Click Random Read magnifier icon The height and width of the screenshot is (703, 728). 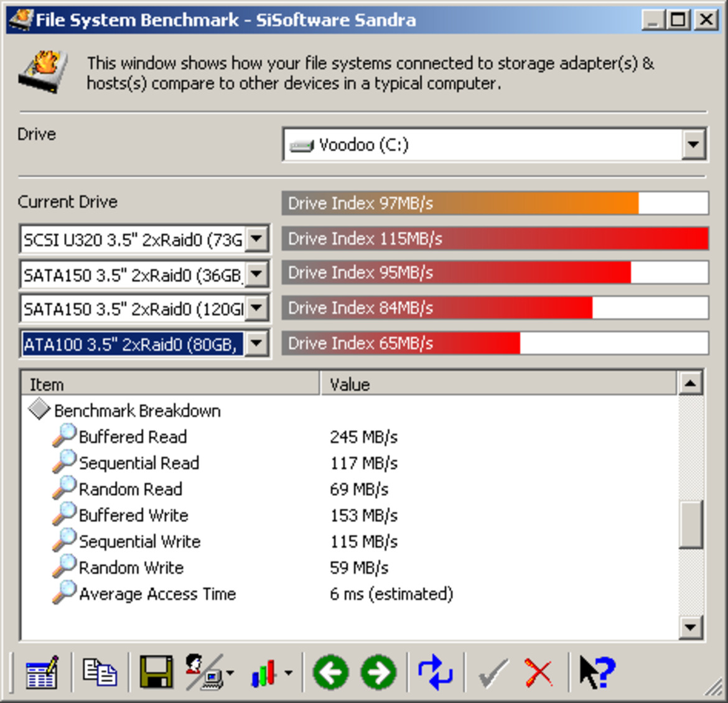64,488
